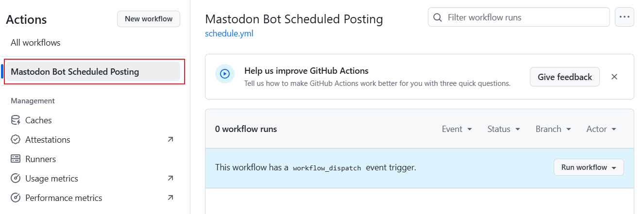Viewport: 644px width, 214px height.
Task: Click the Caches database icon
Action: [x=16, y=120]
